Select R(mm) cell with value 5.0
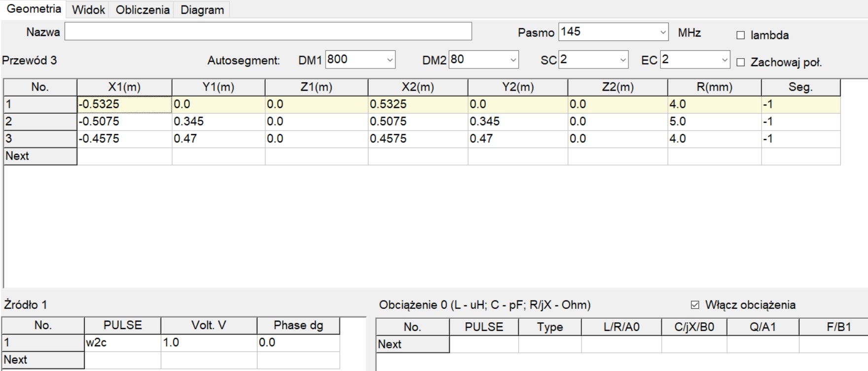The image size is (868, 371). pyautogui.click(x=714, y=122)
